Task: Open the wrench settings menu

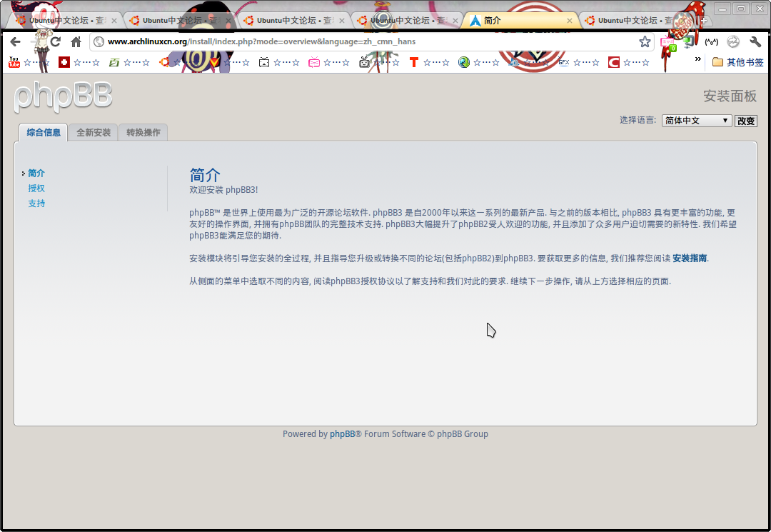Action: [x=755, y=42]
